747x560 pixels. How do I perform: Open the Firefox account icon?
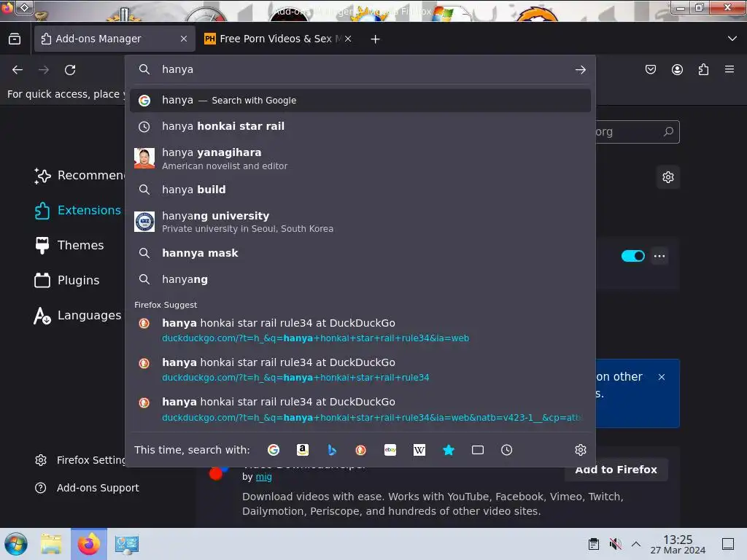(x=677, y=69)
